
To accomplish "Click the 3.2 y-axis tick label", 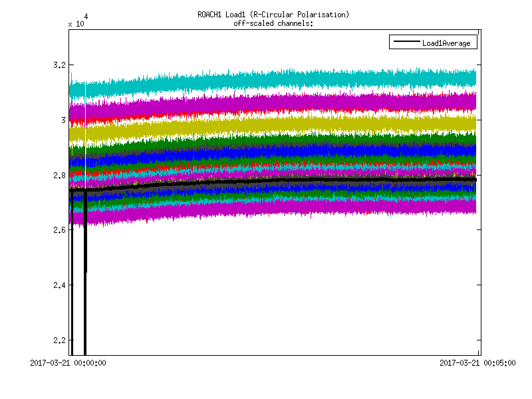I will [59, 65].
